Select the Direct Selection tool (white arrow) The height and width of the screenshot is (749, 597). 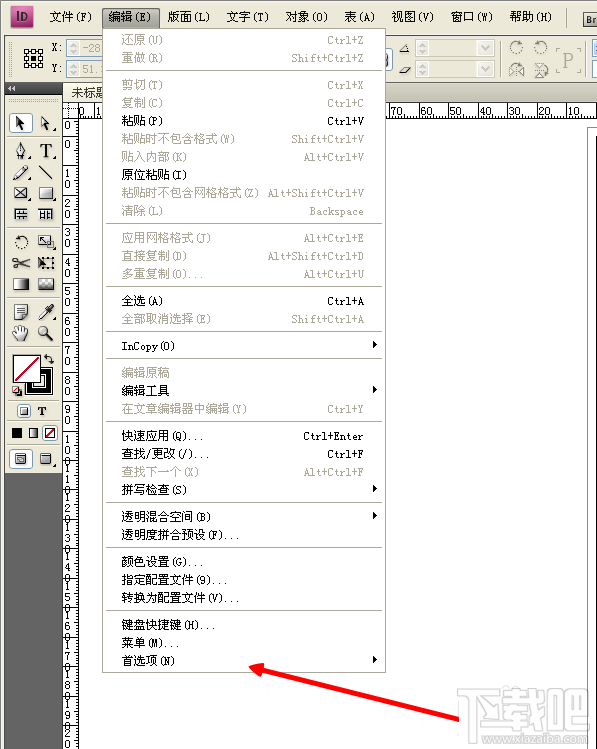click(x=46, y=123)
